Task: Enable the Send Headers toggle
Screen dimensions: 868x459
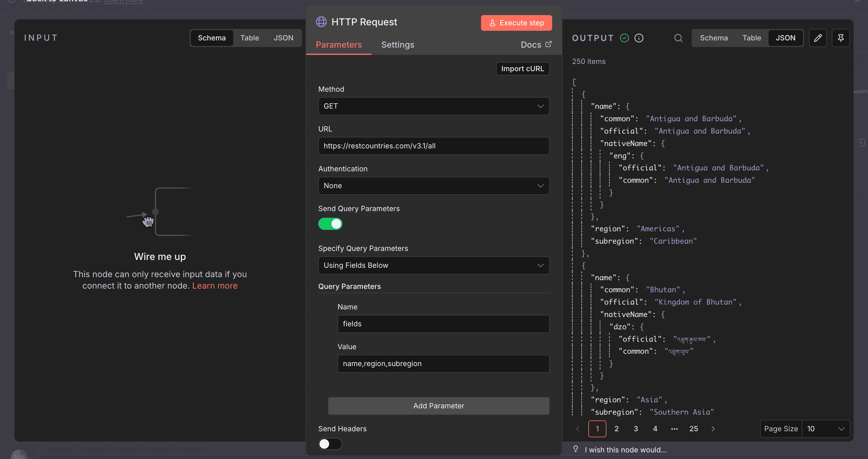Action: coord(330,444)
